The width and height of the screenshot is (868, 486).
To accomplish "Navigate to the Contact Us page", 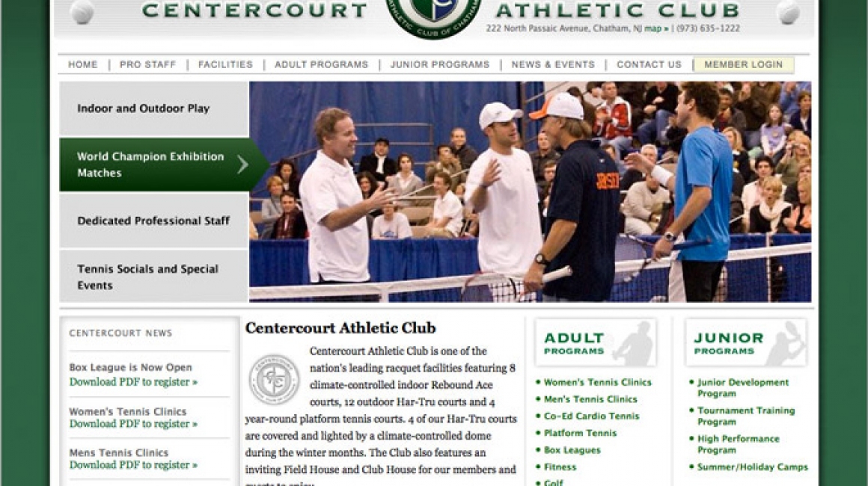I will tap(649, 65).
